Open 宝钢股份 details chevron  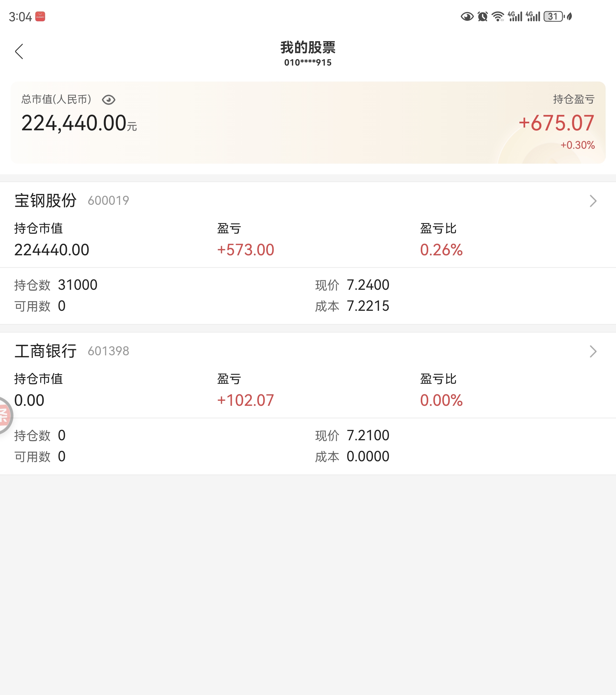pyautogui.click(x=593, y=201)
